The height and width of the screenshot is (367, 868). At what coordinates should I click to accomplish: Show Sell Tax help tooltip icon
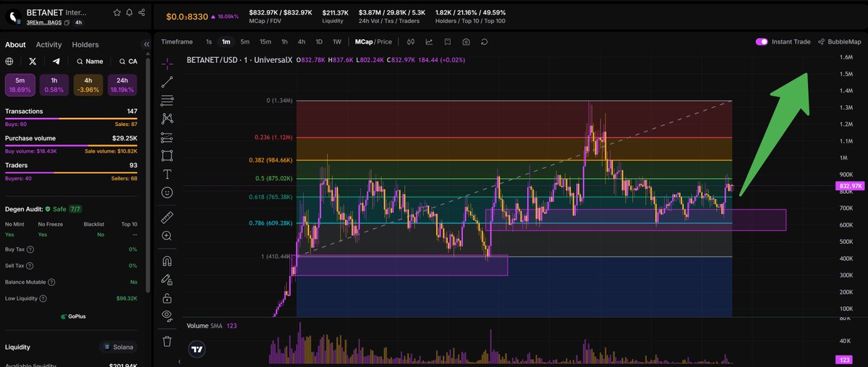(x=30, y=265)
